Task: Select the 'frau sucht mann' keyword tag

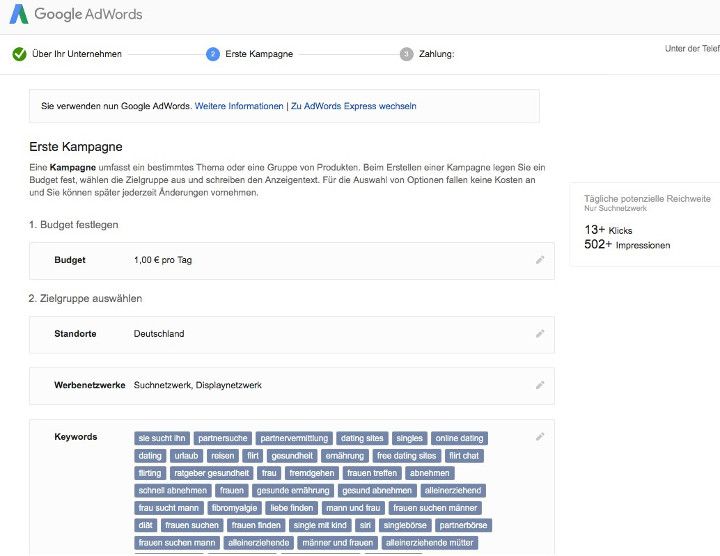Action: [169, 508]
